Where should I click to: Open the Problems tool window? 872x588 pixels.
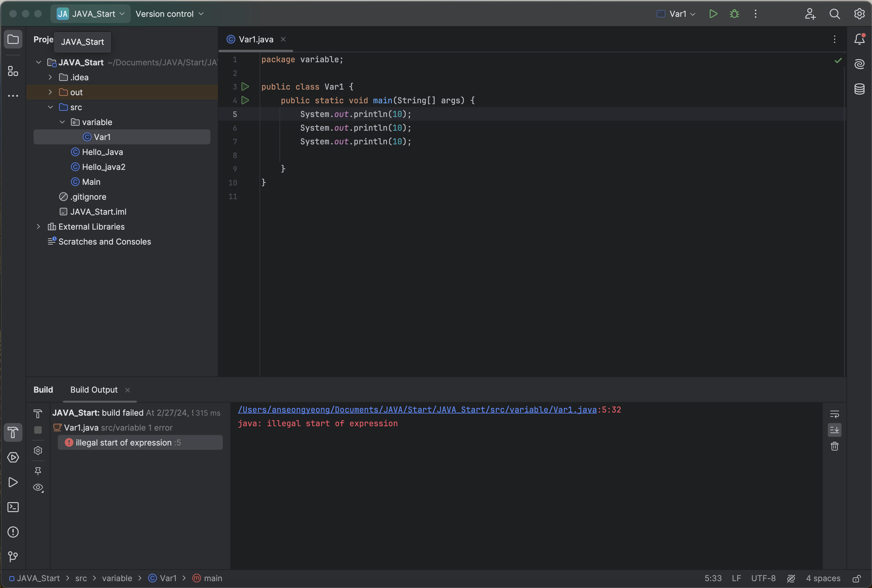(x=13, y=532)
